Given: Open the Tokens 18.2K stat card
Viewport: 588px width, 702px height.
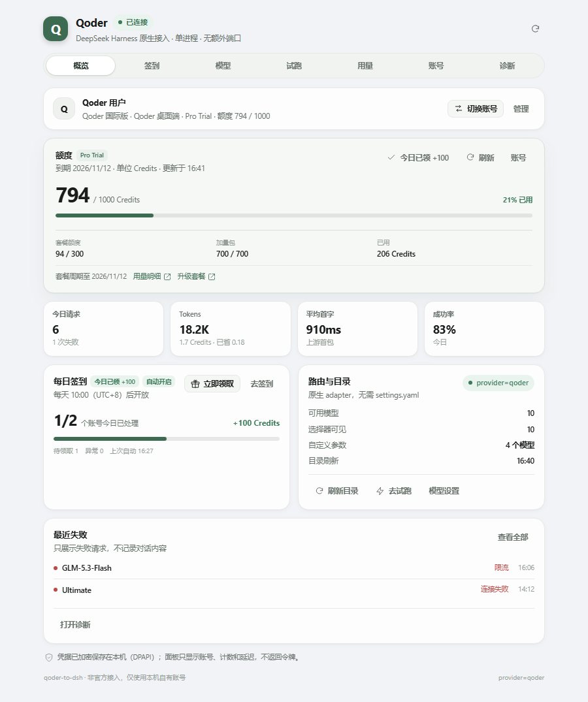Looking at the screenshot, I should (x=231, y=328).
